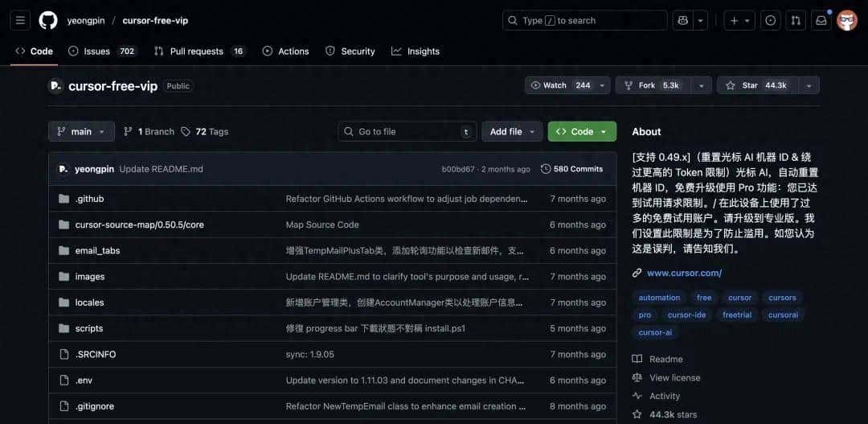Image resolution: width=868 pixels, height=424 pixels.
Task: Open the yeongpin owner link
Action: (x=86, y=20)
